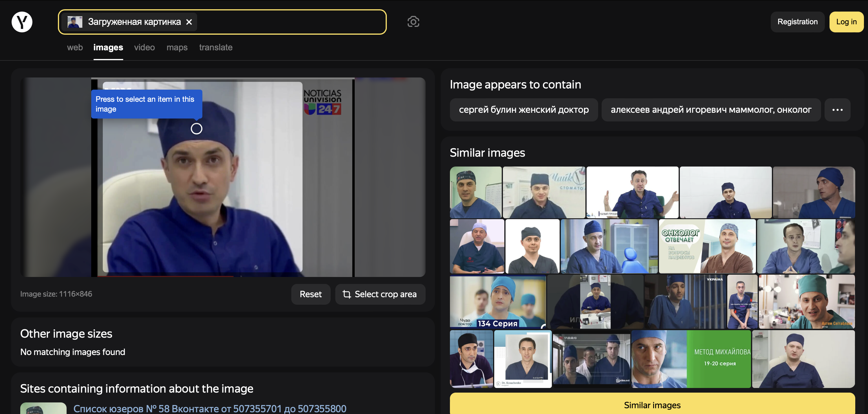Click the Registration button

797,22
